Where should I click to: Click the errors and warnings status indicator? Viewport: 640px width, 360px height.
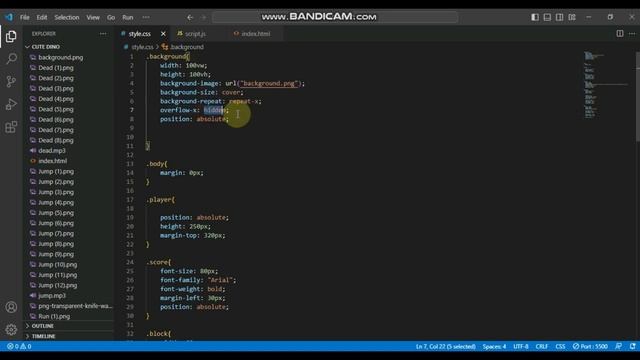tap(19, 347)
